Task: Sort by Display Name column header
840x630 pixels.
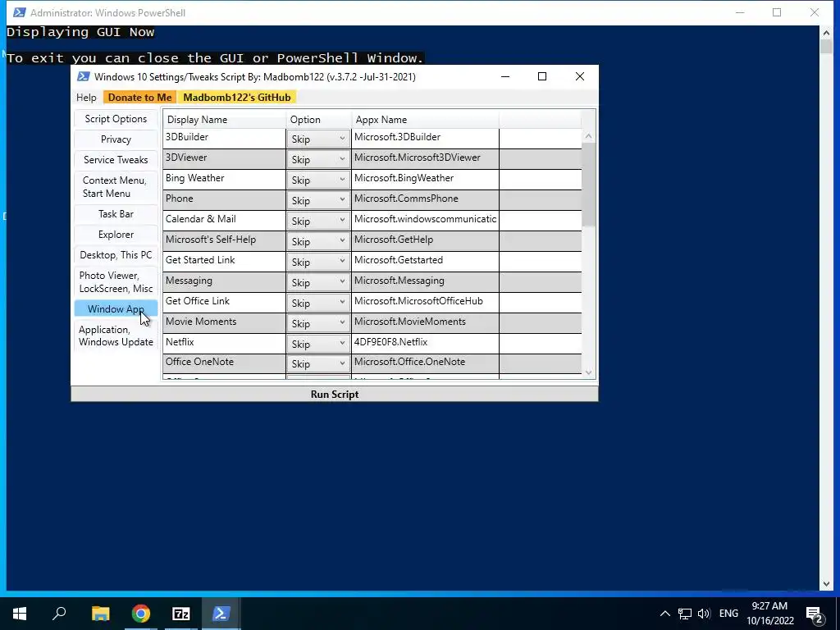Action: (x=224, y=120)
